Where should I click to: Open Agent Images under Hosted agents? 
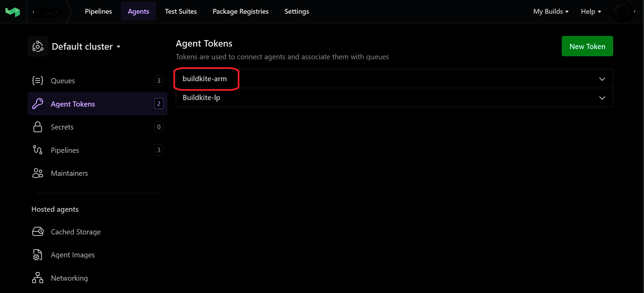coord(97,255)
